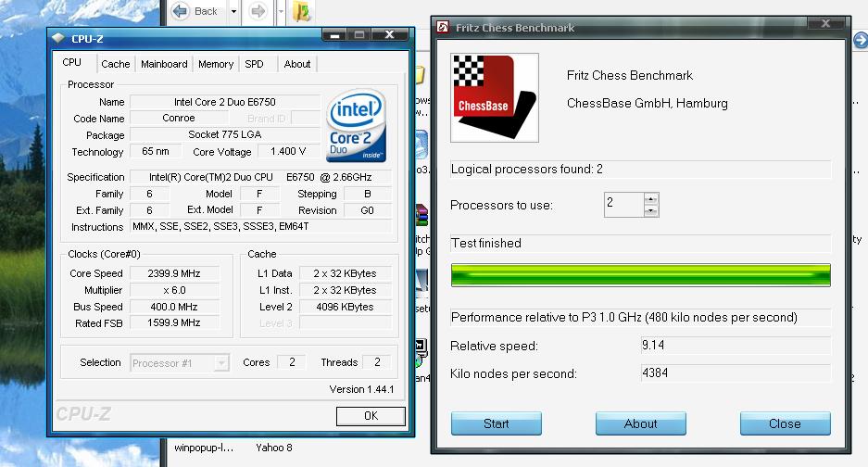The height and width of the screenshot is (467, 868).
Task: Minimize the CPU-Z window
Action: point(334,35)
